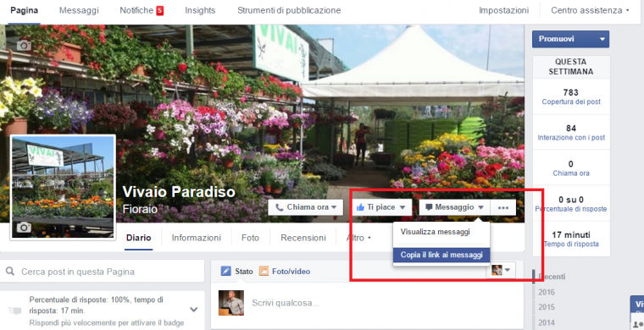Jump to 2014 in the timeline
Image resolution: width=644 pixels, height=330 pixels.
point(547,322)
